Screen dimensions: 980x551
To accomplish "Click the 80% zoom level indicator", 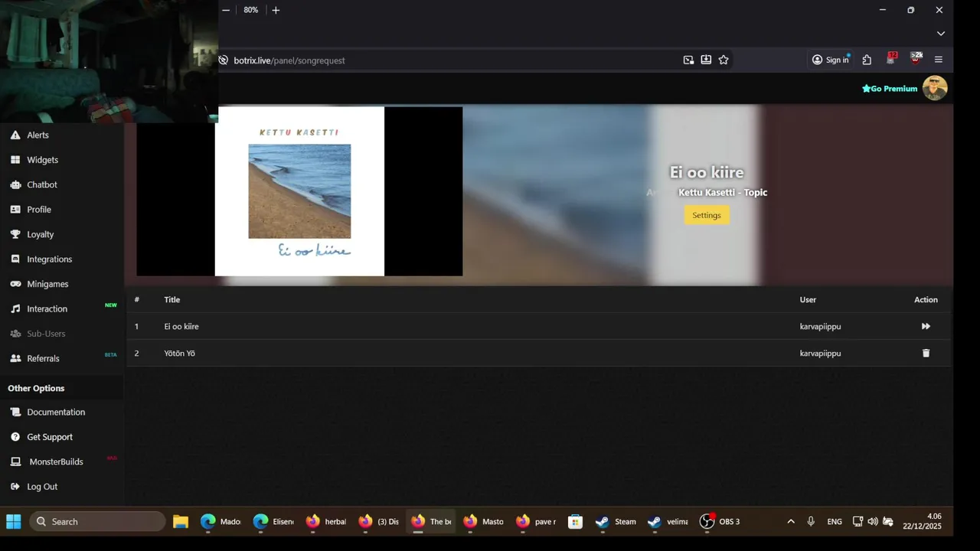I will (251, 10).
